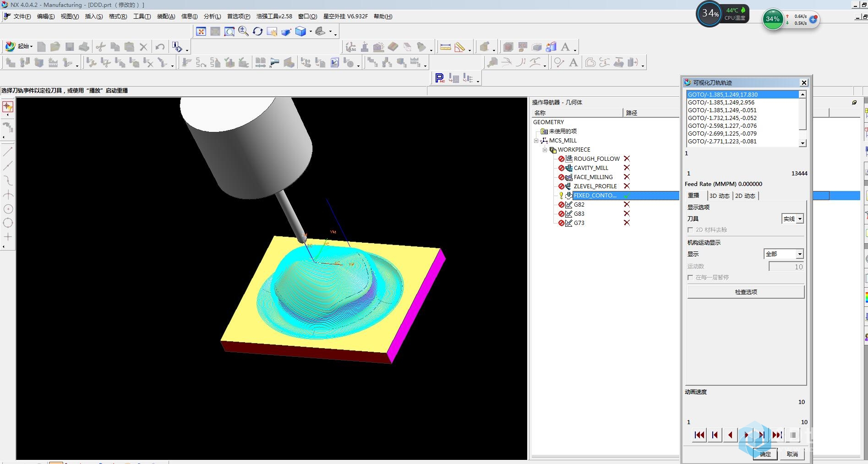Click the Fit view icon in toolbar
Screen dimensions: 868x464
tap(201, 32)
